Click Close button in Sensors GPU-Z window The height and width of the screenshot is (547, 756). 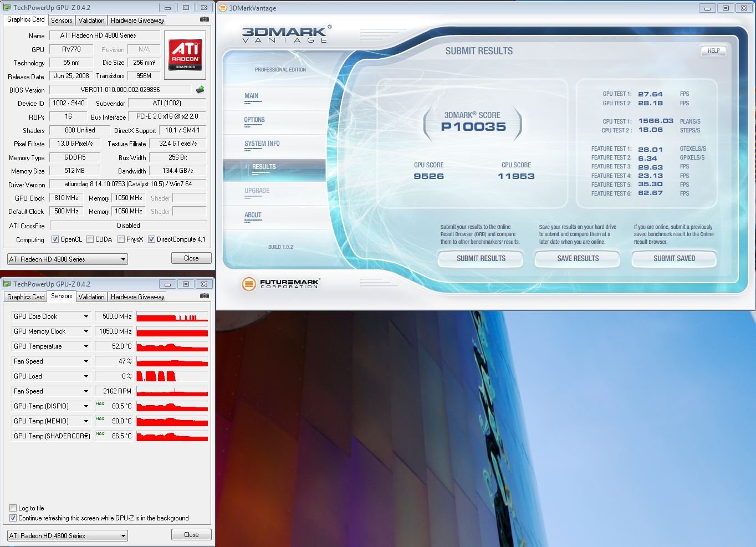191,535
